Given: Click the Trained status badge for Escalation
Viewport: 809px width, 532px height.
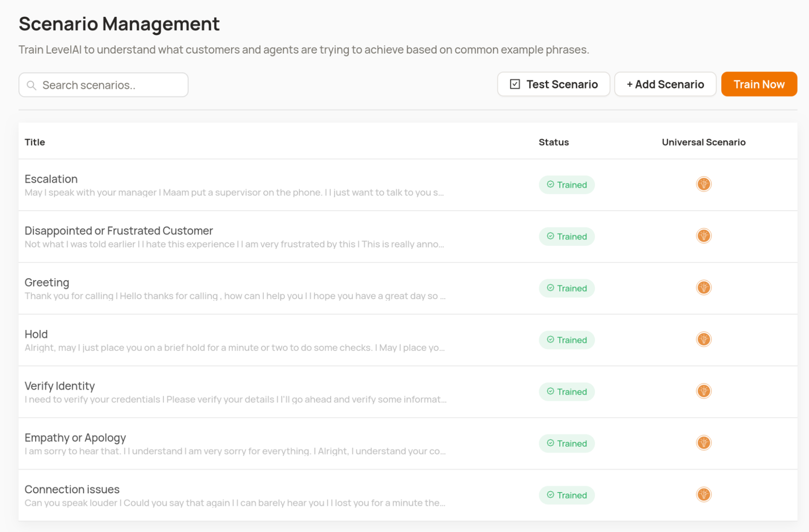Looking at the screenshot, I should (x=566, y=185).
